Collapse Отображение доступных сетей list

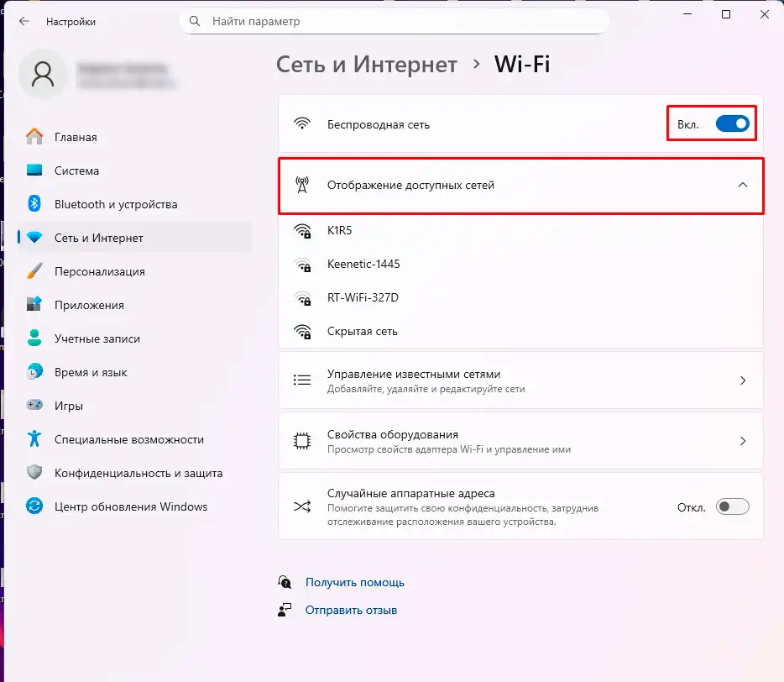click(x=742, y=186)
